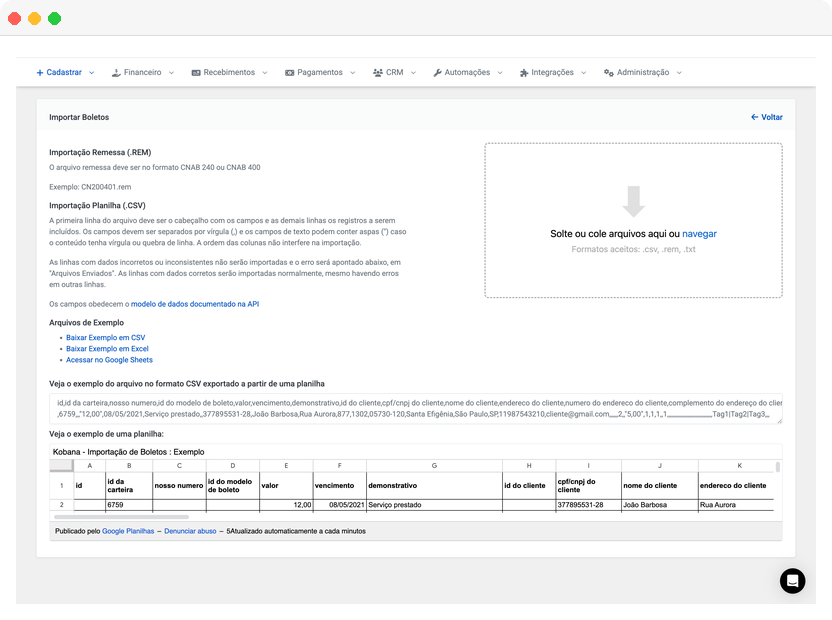
Task: Expand the Recebimentos dropdown chevron
Action: pyautogui.click(x=264, y=73)
